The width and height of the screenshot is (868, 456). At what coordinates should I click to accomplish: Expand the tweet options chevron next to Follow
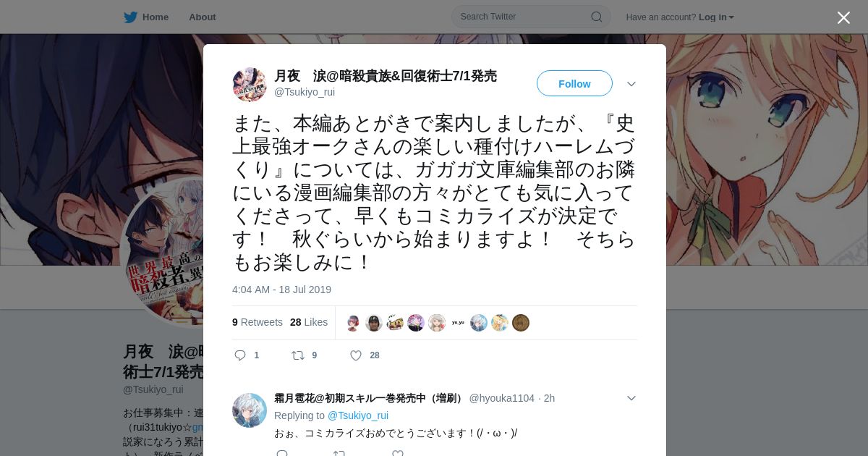[631, 84]
